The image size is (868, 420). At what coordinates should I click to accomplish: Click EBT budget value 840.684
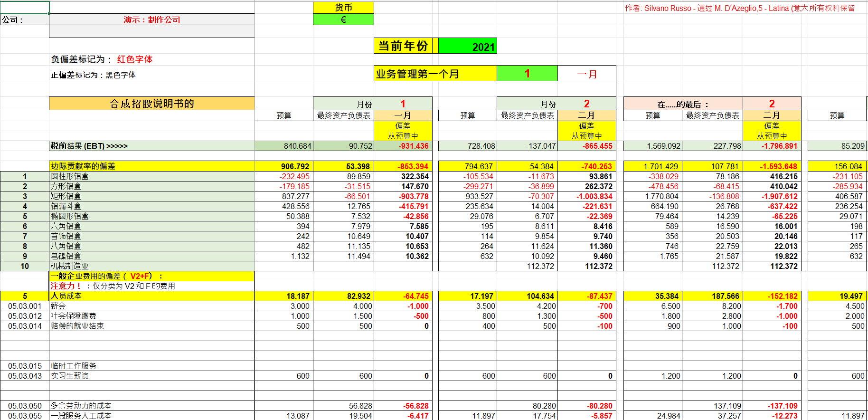284,146
